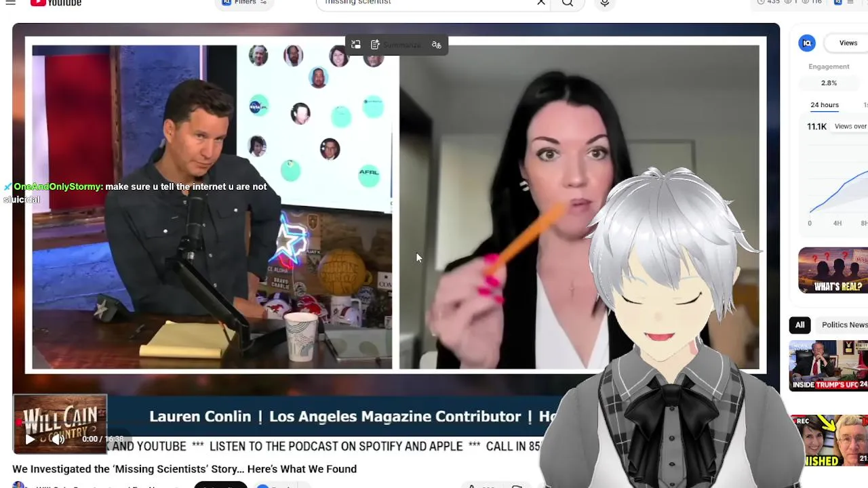The height and width of the screenshot is (488, 868).
Task: Click the channel avatar below the title
Action: 19,485
